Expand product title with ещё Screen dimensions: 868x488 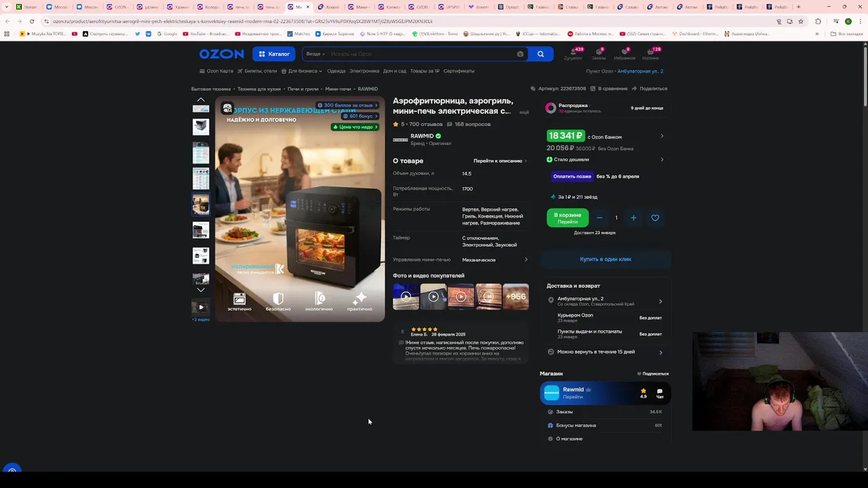(524, 112)
